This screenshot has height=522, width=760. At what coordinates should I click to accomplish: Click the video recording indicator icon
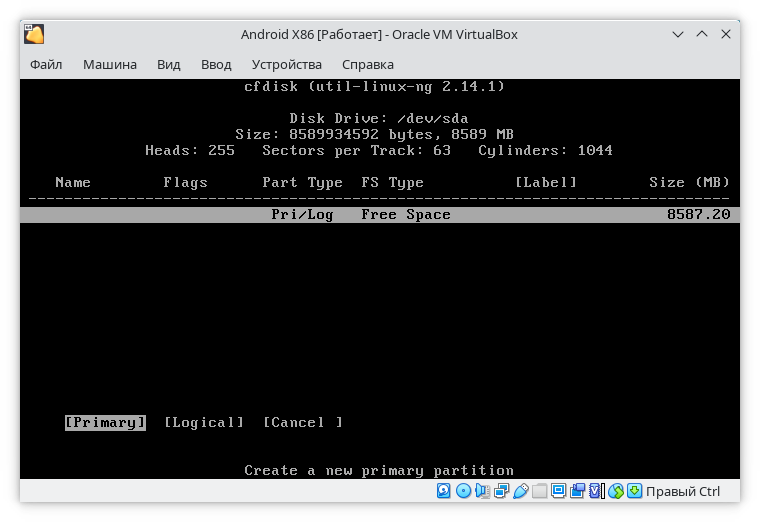click(x=577, y=491)
